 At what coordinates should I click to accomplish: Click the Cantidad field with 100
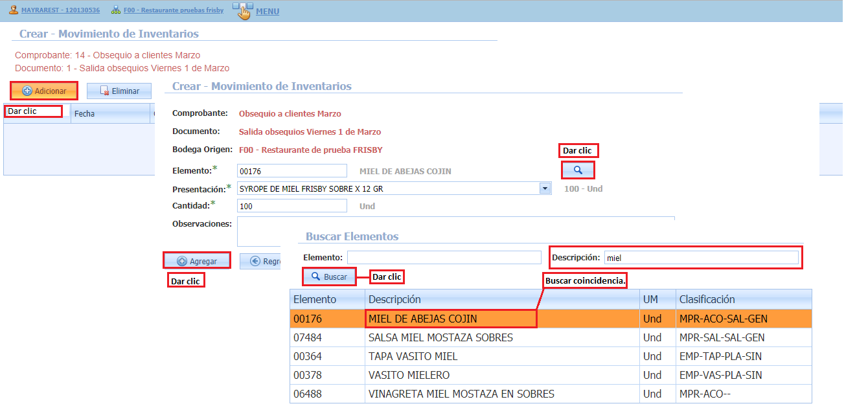pos(293,206)
